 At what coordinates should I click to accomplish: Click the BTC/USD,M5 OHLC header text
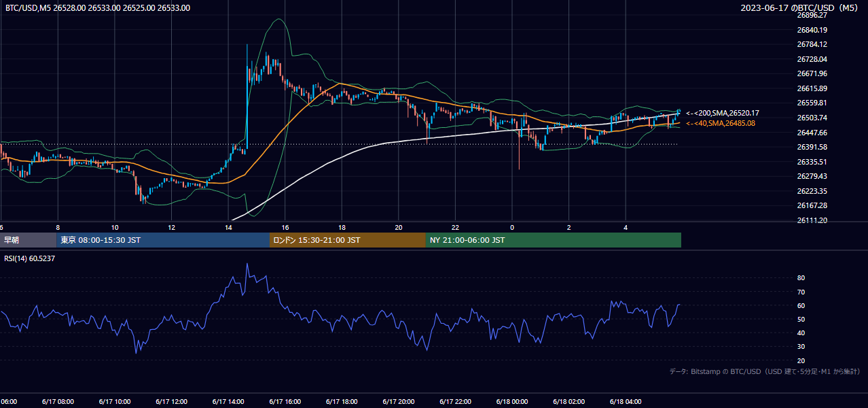coord(98,8)
